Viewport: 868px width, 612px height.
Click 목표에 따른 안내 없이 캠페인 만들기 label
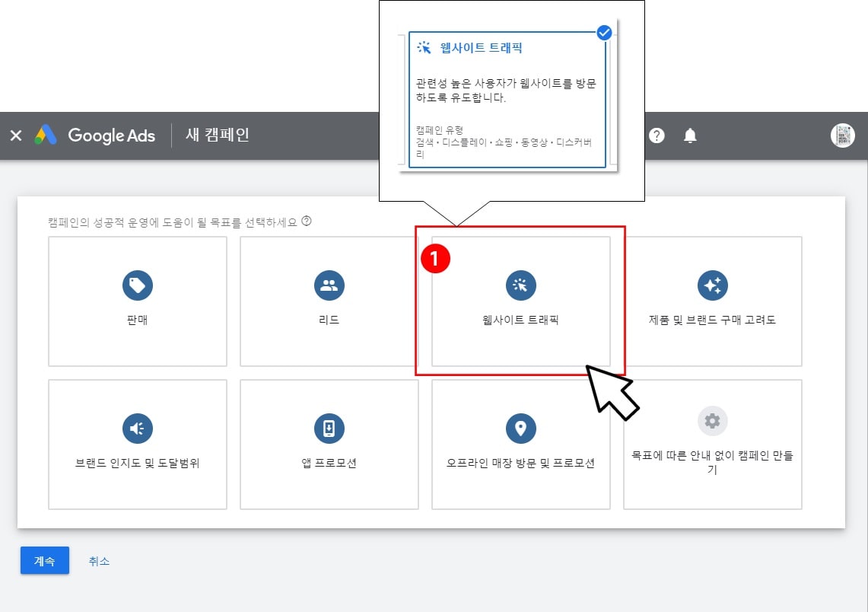tap(713, 462)
